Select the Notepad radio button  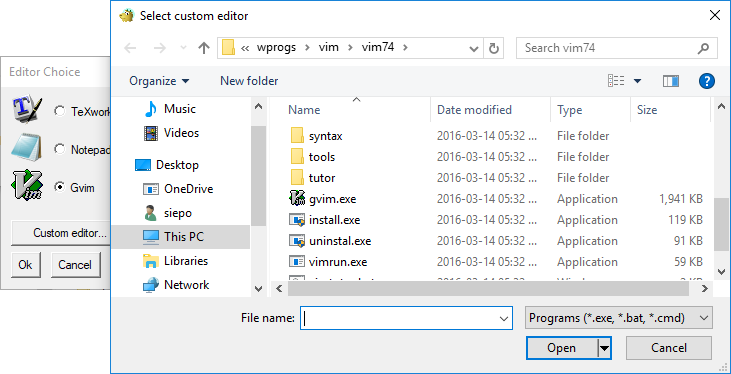[59, 149]
